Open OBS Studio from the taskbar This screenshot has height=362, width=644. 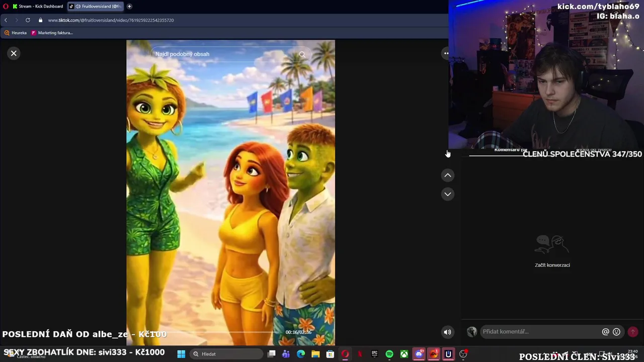pyautogui.click(x=463, y=354)
